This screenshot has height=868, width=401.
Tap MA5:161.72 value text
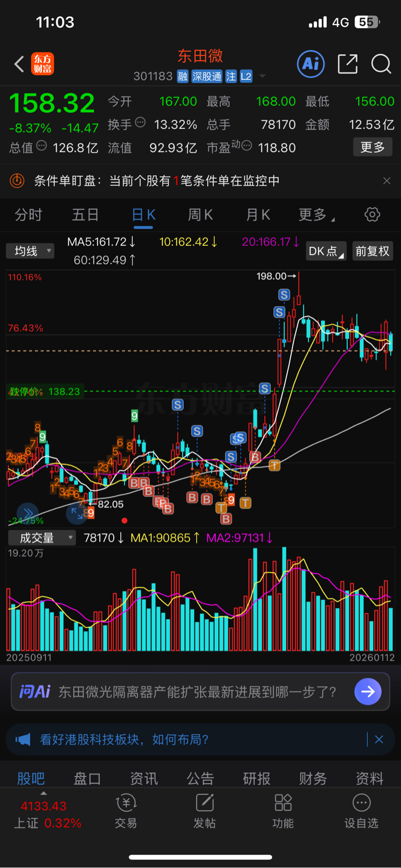coord(101,242)
